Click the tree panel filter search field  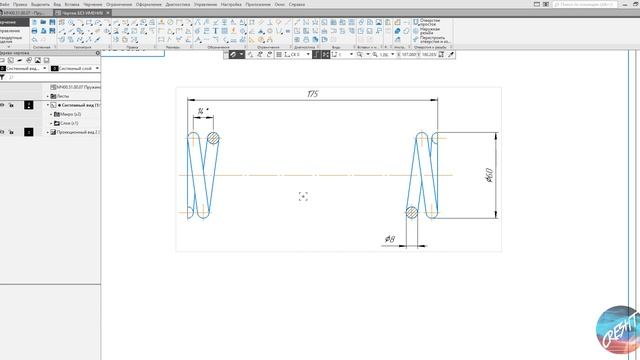pyautogui.click(x=53, y=77)
